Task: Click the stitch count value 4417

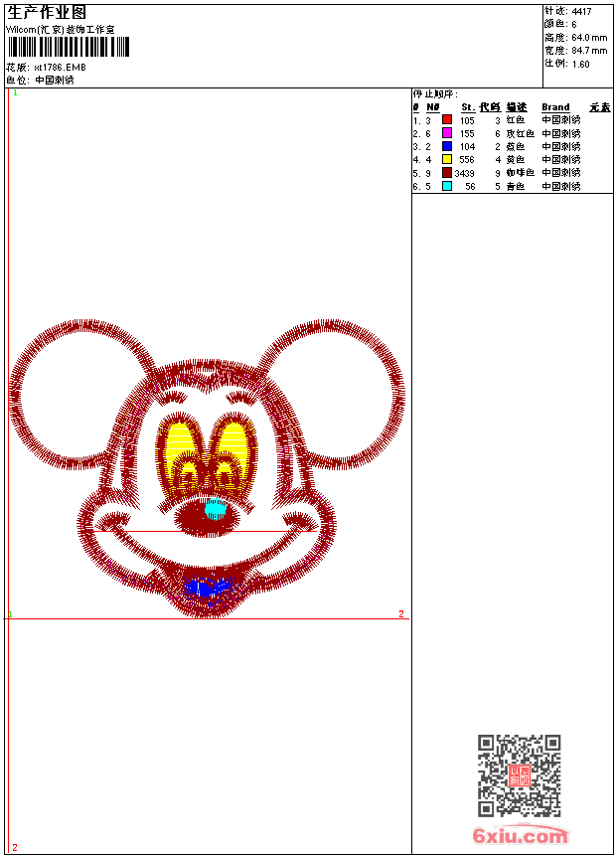Action: (x=581, y=11)
